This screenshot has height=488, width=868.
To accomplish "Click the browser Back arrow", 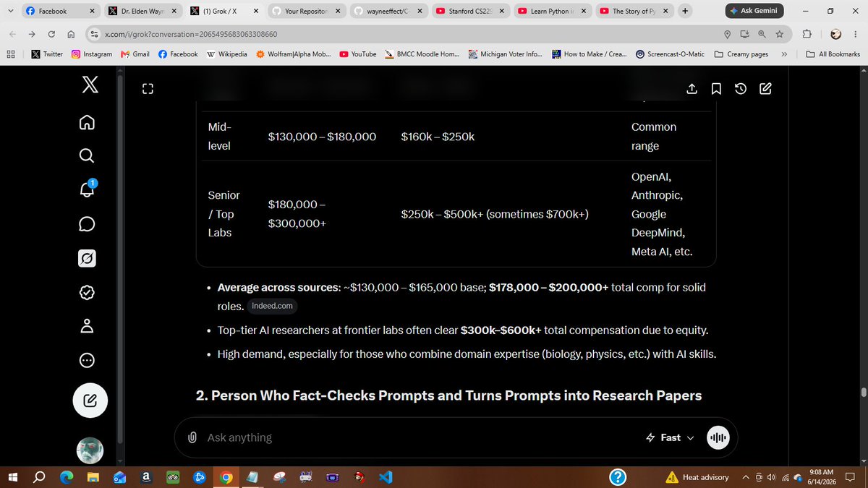I will coord(13,34).
